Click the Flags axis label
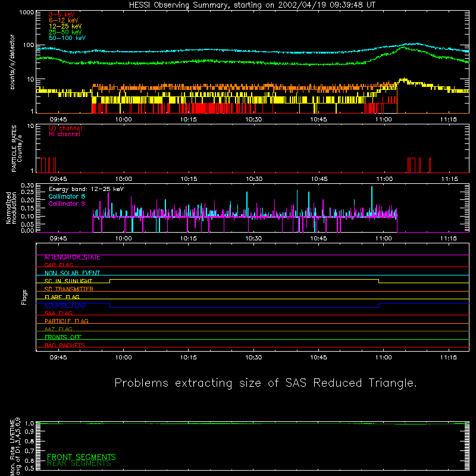Image resolution: width=476 pixels, height=476 pixels. point(24,297)
